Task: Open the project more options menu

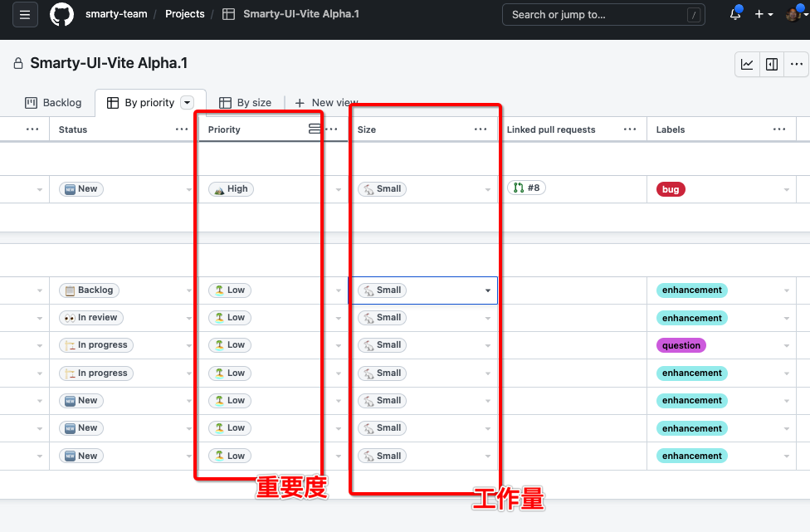Action: click(x=796, y=65)
